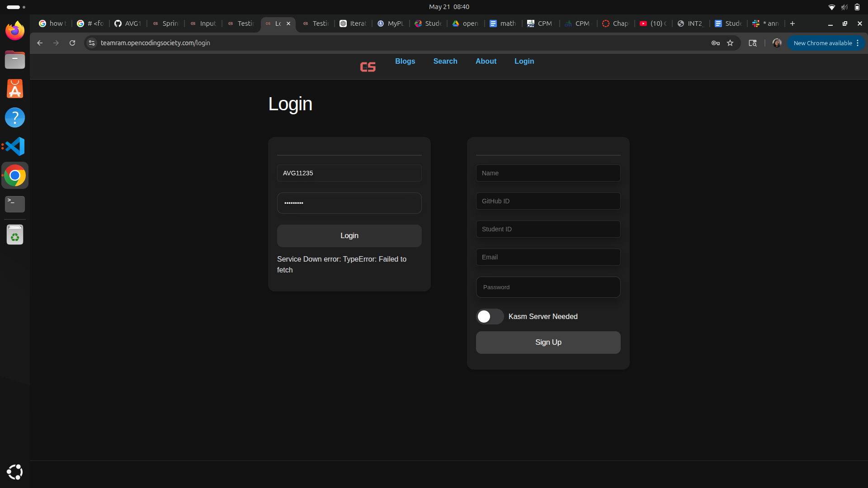Open the Trash from the dock
The width and height of the screenshot is (868, 488).
click(15, 235)
